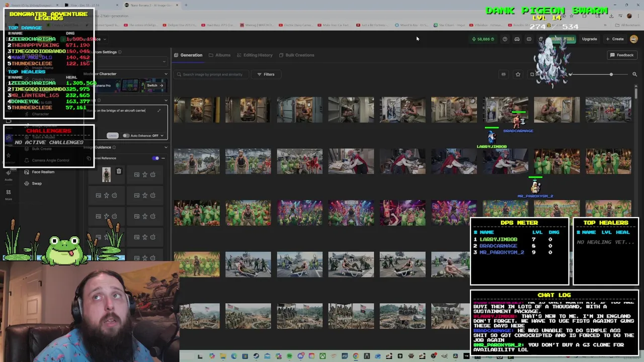The height and width of the screenshot is (362, 644).
Task: Toggle the Auto Enhance switch
Action: 126,136
